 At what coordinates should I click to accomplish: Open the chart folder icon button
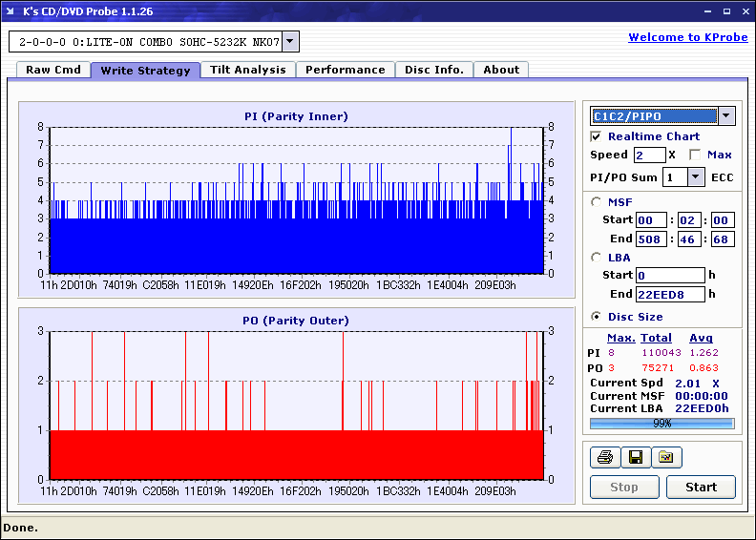tap(666, 458)
